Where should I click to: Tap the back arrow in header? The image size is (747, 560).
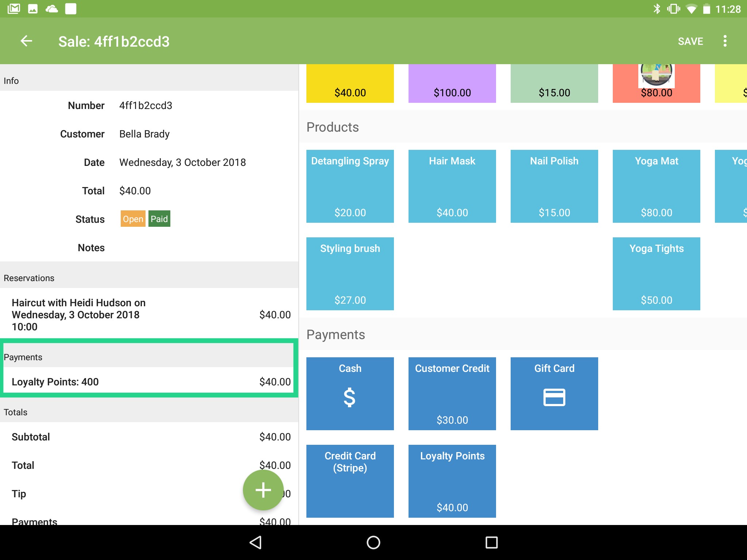26,41
